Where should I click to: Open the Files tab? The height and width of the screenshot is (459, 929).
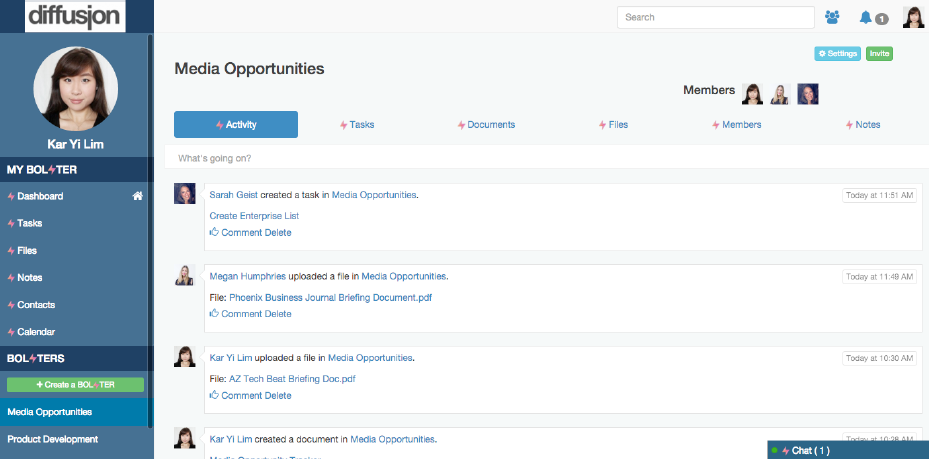tap(613, 125)
